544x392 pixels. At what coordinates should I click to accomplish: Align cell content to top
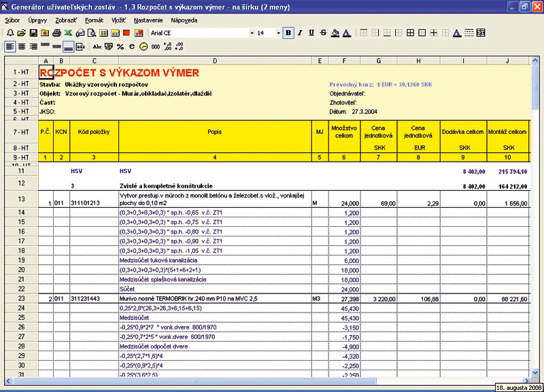45,46
